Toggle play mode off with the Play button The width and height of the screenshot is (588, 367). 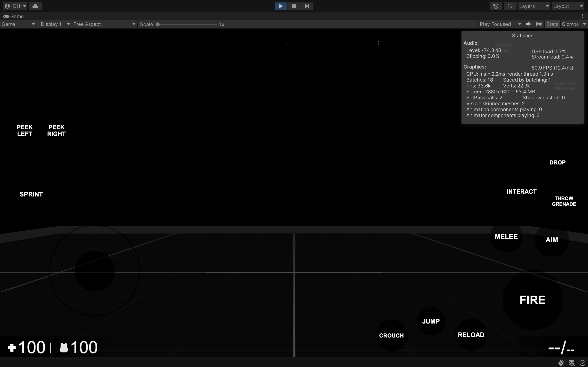click(281, 6)
